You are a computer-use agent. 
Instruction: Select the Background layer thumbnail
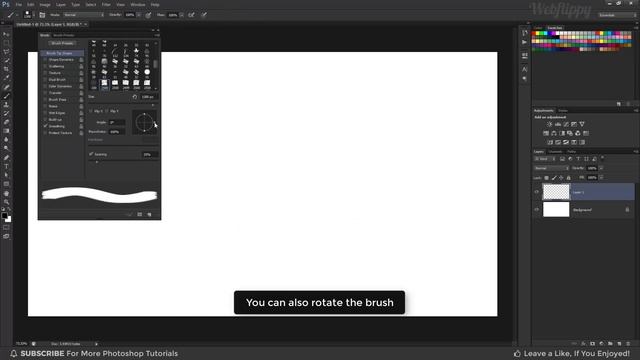tap(556, 209)
